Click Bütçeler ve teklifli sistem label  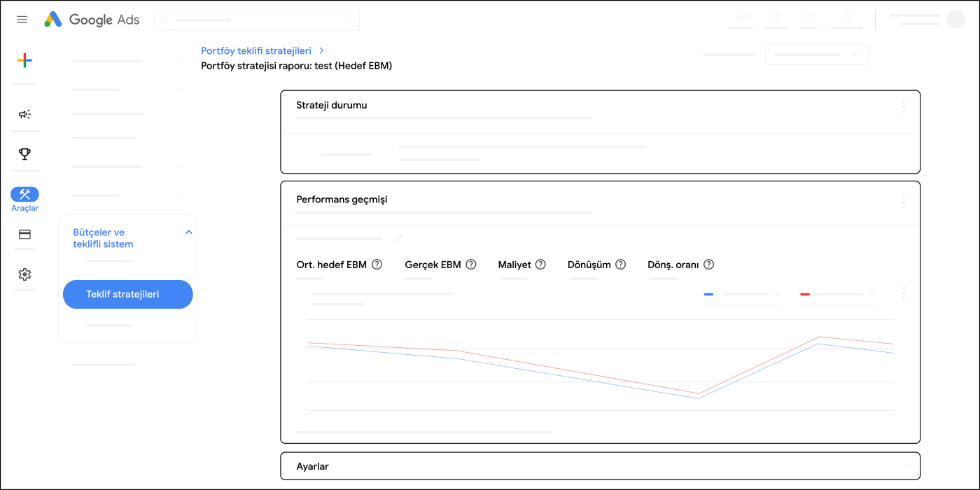(x=104, y=238)
